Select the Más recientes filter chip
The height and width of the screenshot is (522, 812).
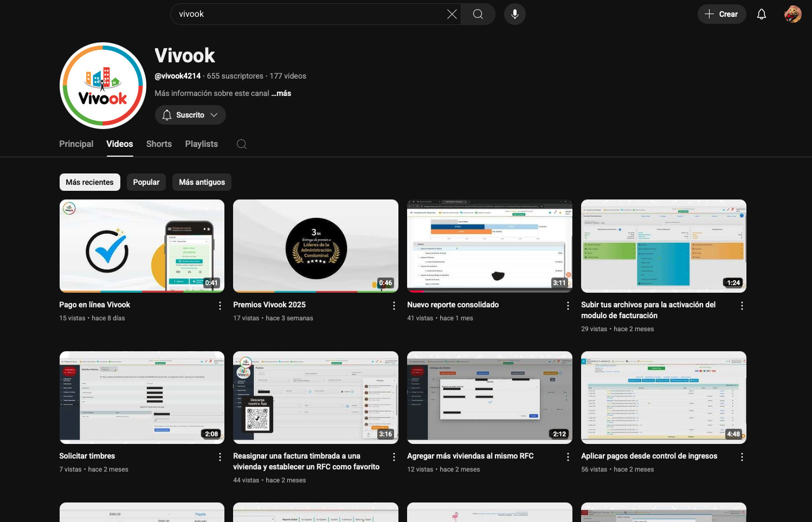pyautogui.click(x=89, y=182)
